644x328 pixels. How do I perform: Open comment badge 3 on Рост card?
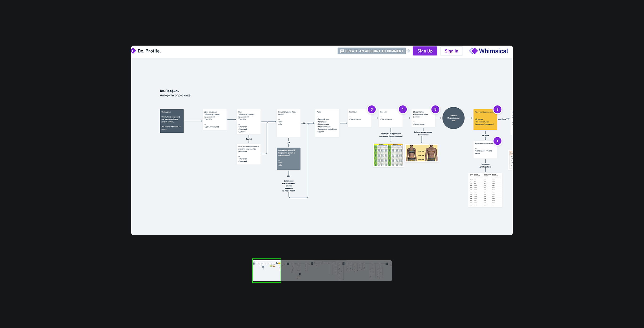tap(371, 109)
